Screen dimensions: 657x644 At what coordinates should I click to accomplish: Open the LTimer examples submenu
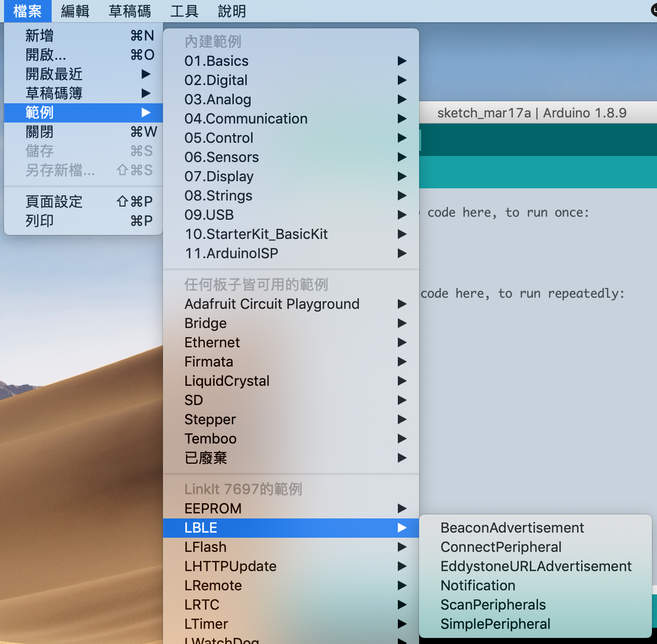[x=291, y=624]
